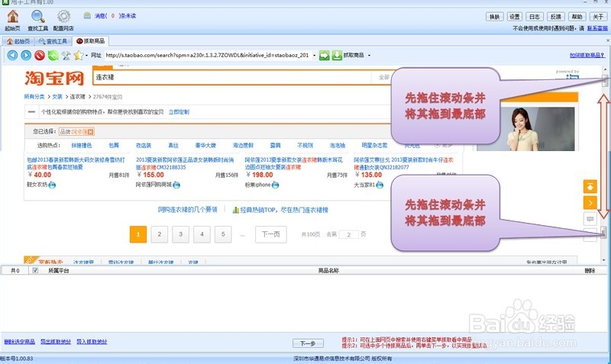Expand the URL address history dropdown
Screen dimensions: 611x364
(314, 55)
